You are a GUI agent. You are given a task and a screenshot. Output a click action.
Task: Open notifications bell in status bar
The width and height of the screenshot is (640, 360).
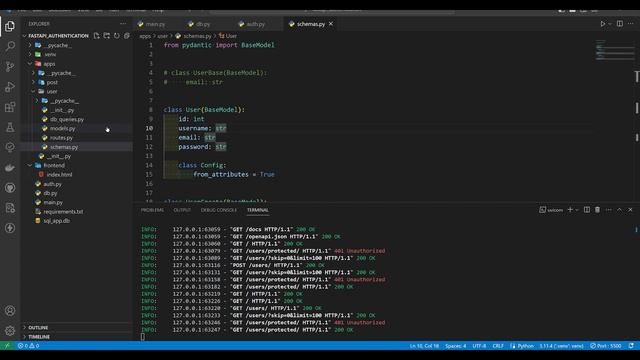(631, 346)
